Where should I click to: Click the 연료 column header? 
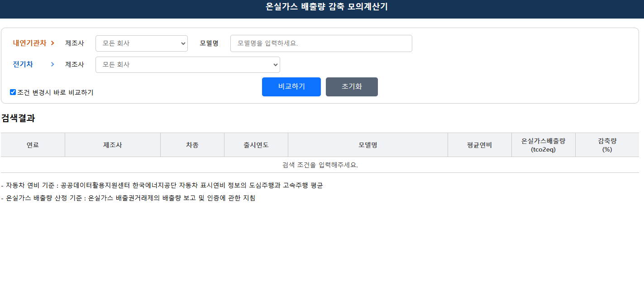click(x=33, y=145)
